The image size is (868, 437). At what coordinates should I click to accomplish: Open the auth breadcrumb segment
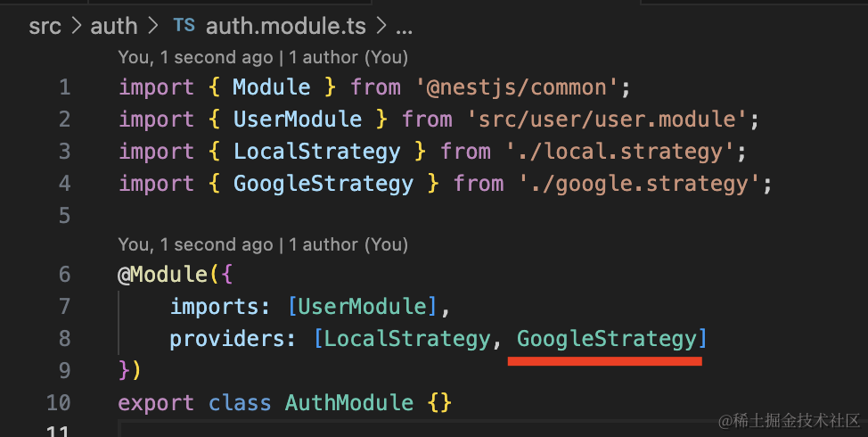(113, 26)
